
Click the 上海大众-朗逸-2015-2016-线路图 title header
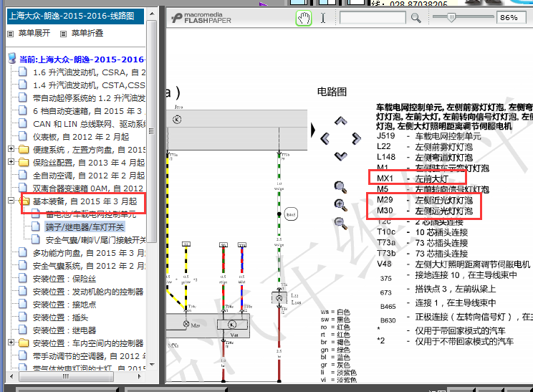coord(75,16)
